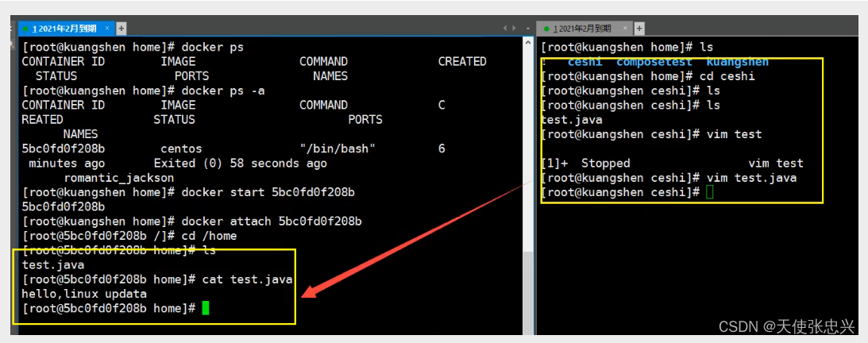The image size is (868, 343).
Task: Open the tab list dropdown in left pane
Action: (x=528, y=29)
